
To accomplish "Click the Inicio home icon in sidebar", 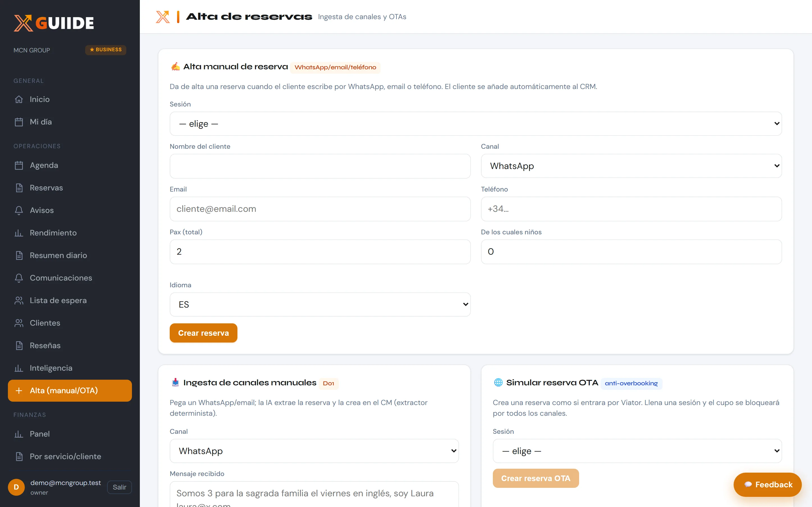I will pos(19,99).
